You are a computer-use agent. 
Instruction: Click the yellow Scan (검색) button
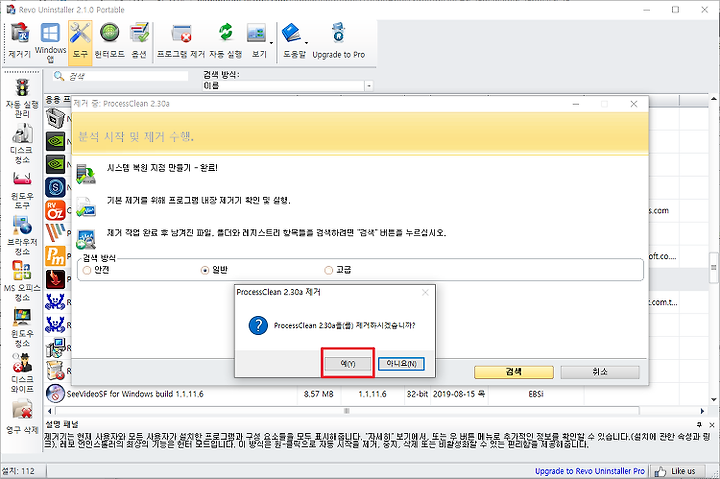513,372
